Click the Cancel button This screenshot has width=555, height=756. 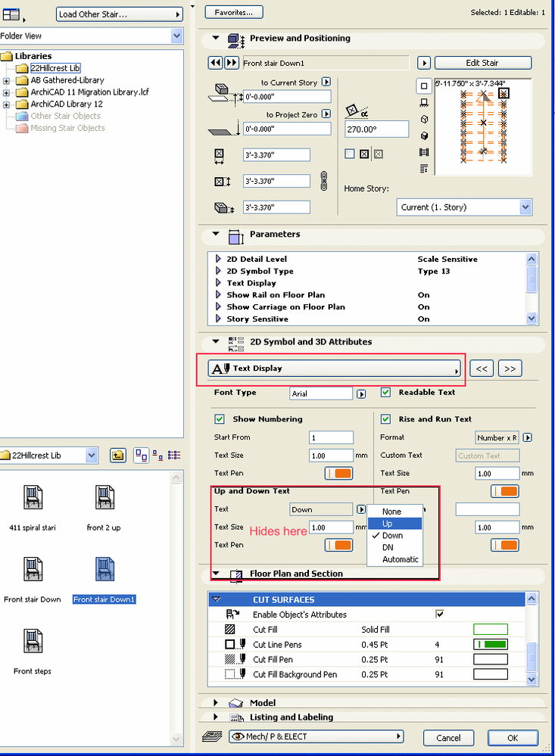(x=448, y=738)
